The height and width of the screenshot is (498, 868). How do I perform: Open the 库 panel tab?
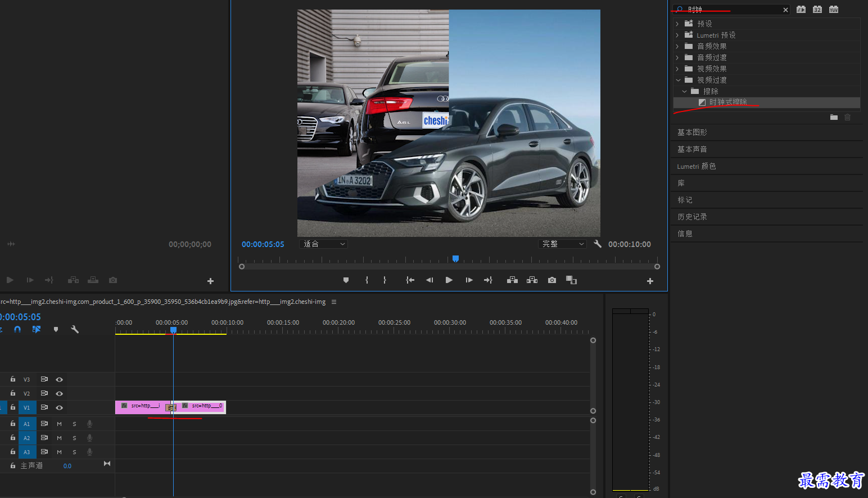(681, 183)
